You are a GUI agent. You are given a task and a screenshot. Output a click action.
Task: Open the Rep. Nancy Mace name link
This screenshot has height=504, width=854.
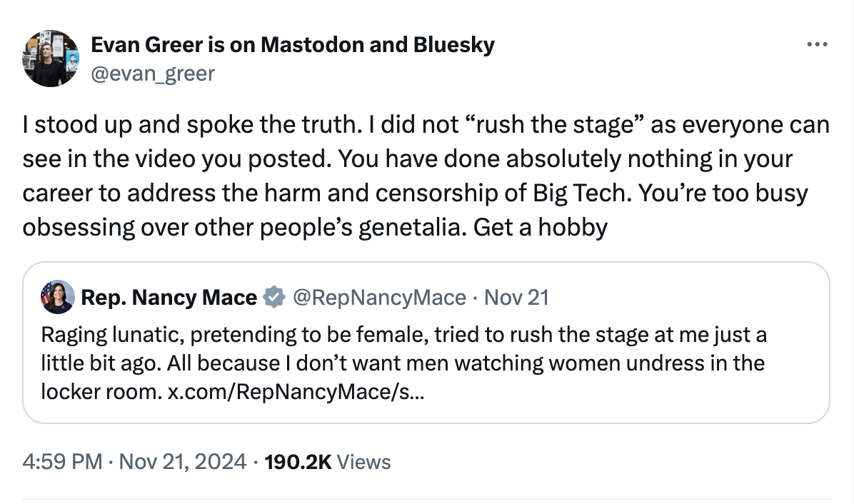169,297
